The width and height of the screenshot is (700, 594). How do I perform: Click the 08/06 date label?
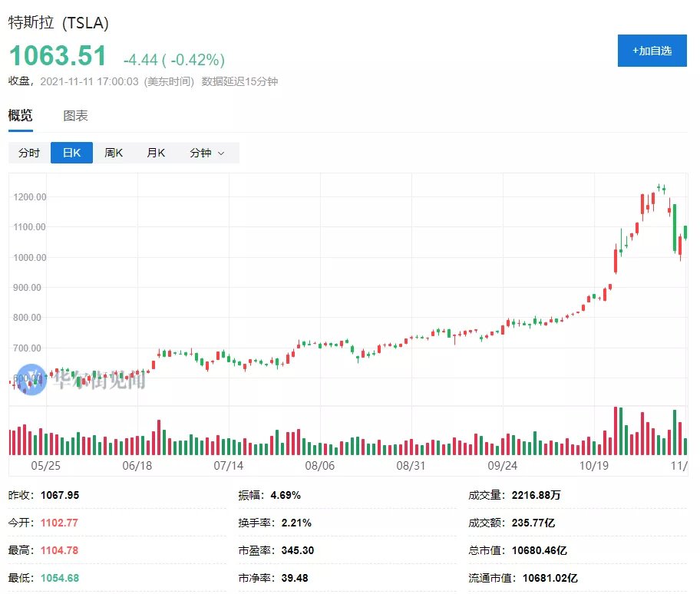point(319,466)
